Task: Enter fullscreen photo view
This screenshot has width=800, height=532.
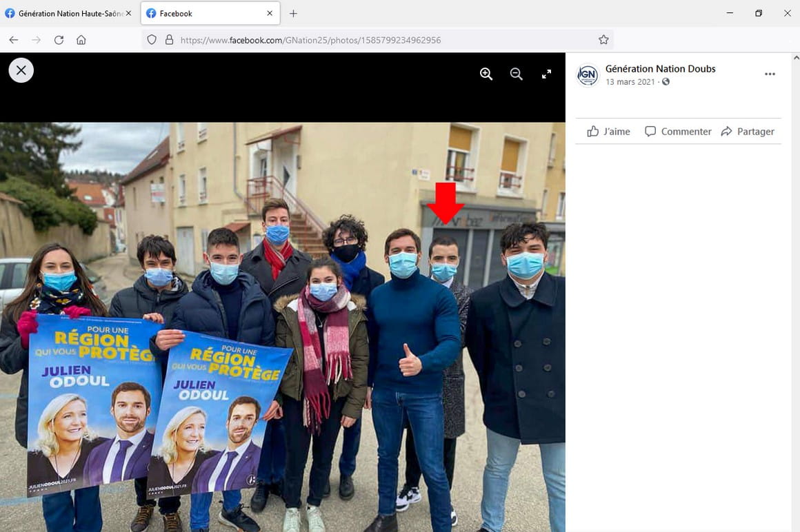Action: coord(546,74)
